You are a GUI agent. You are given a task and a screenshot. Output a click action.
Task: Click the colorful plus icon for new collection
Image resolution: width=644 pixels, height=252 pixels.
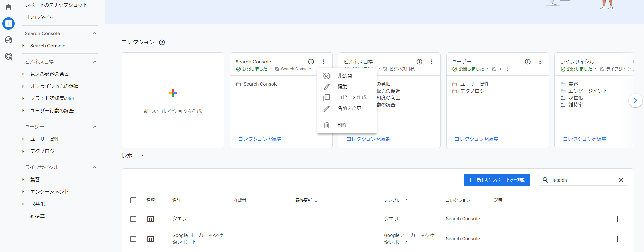click(x=173, y=93)
